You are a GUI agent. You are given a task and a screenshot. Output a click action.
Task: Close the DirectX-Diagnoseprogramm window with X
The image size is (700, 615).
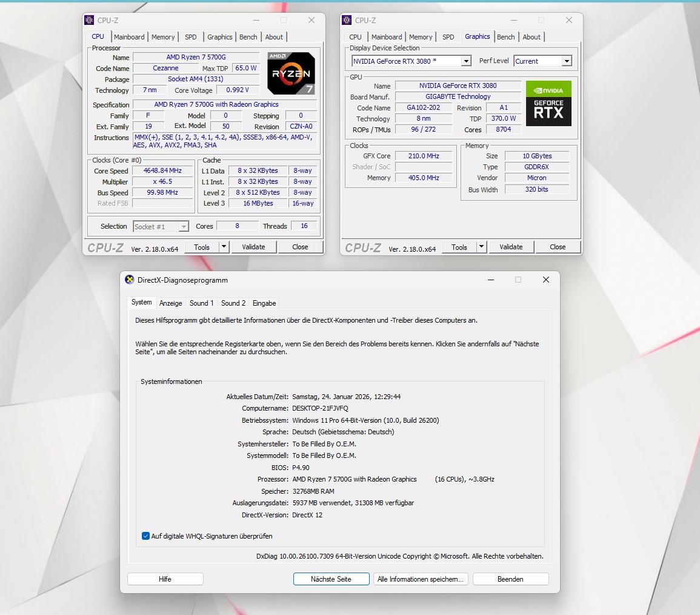click(545, 280)
